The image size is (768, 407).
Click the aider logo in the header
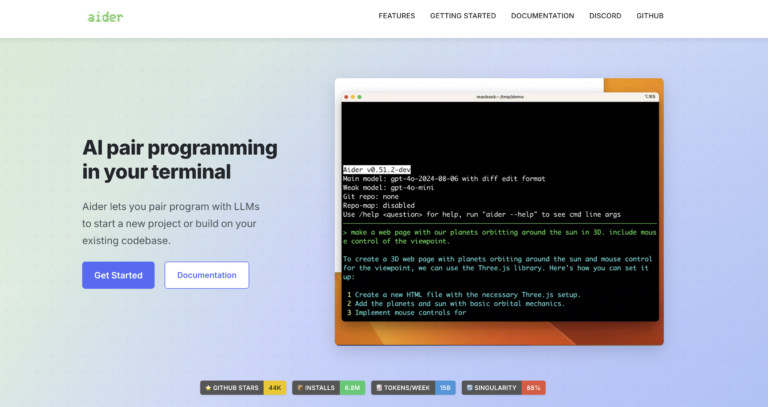[105, 17]
